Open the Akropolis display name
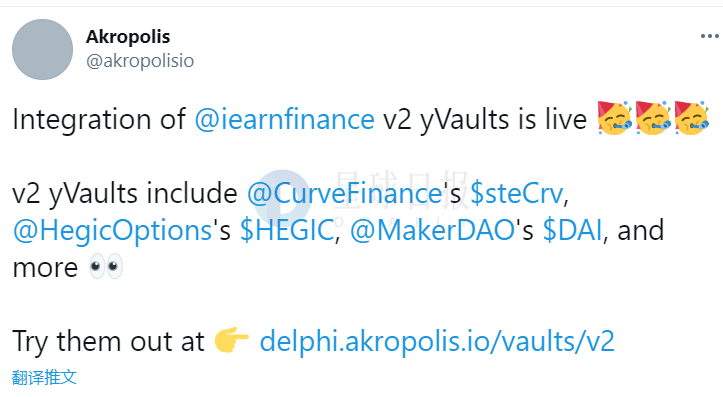723x397 pixels. pyautogui.click(x=128, y=36)
